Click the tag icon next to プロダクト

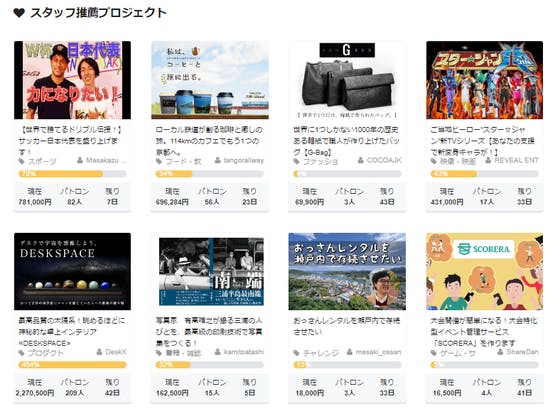point(21,353)
